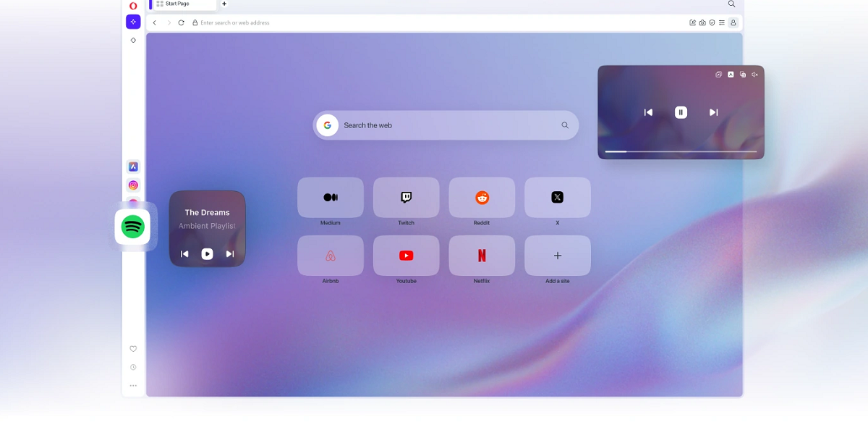
Task: Play The Dreams playlist in Spotify widget
Action: (207, 254)
